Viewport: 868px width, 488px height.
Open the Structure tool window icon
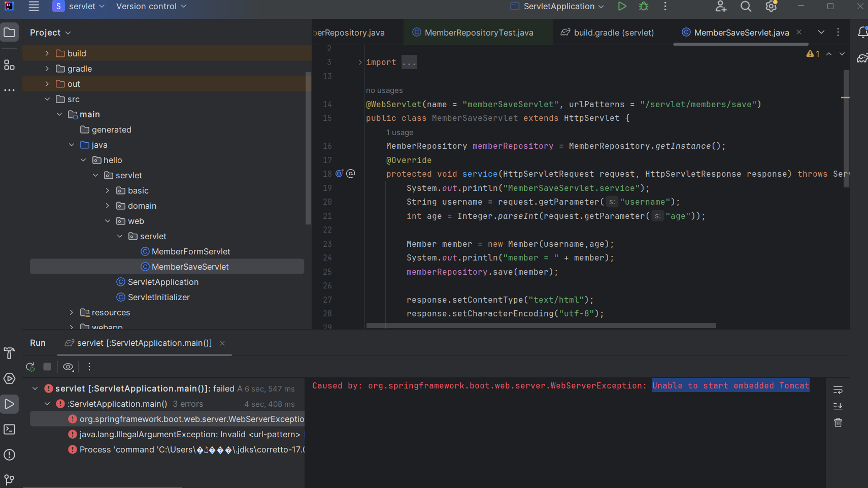(9, 65)
